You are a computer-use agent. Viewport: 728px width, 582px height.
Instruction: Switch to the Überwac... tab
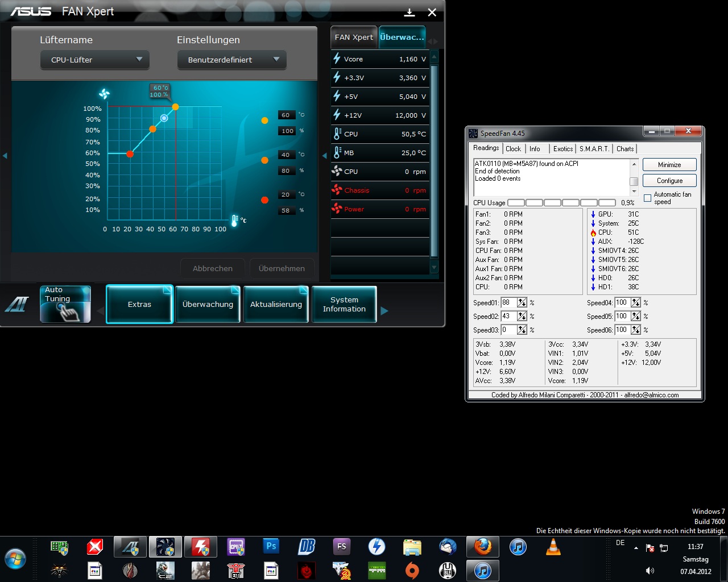402,38
